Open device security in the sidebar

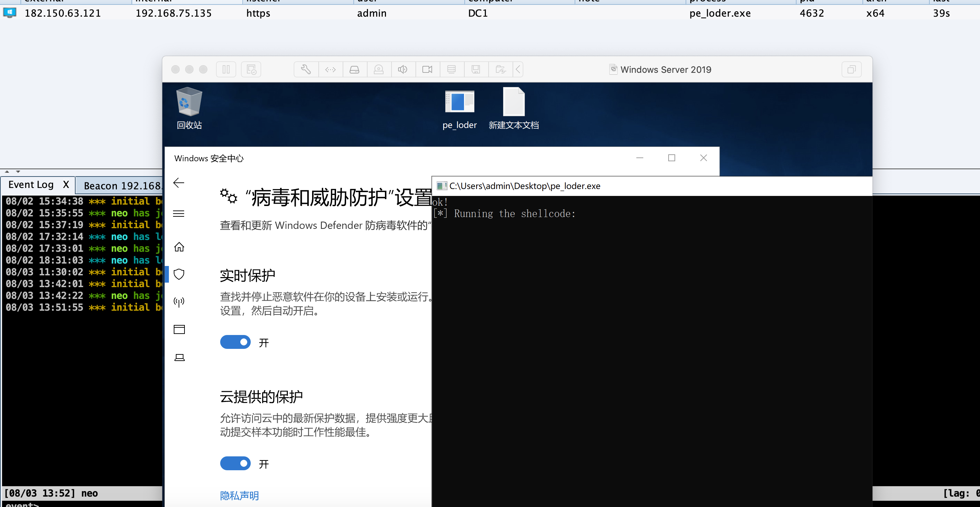[x=179, y=357]
